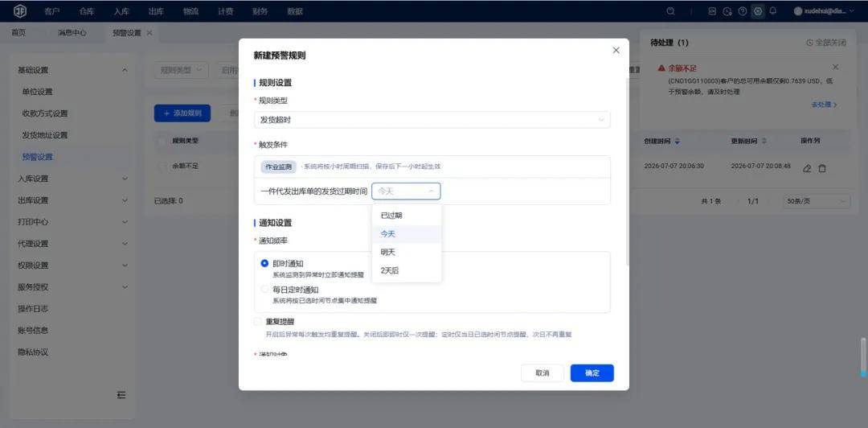Click the 取消 button in the dialog
The height and width of the screenshot is (428, 868).
click(x=542, y=373)
